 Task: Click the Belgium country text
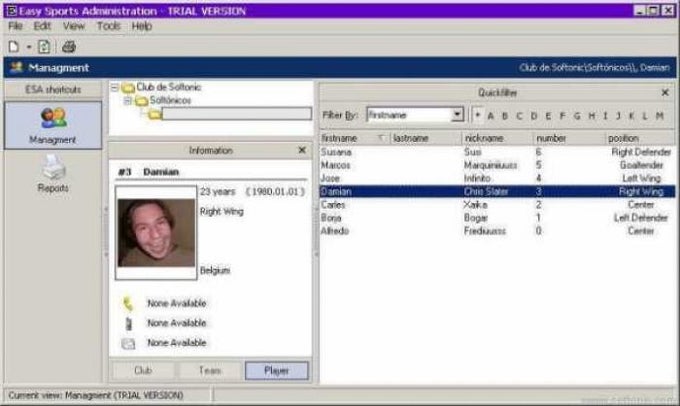pos(215,271)
